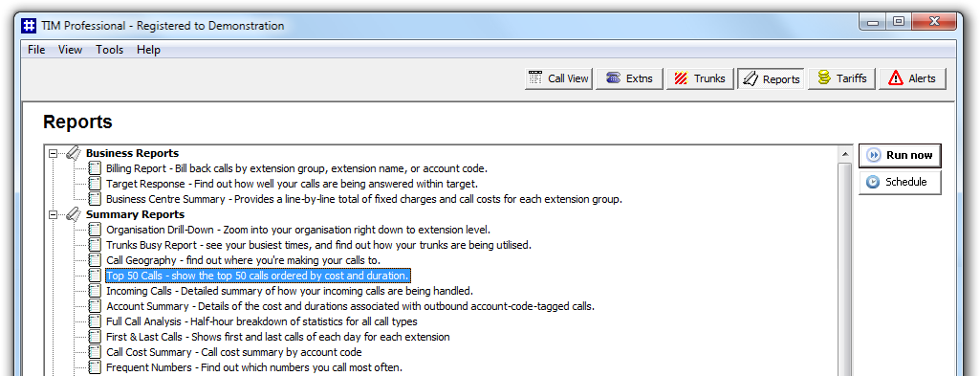Select the Reports pencil icon button

coord(771,78)
